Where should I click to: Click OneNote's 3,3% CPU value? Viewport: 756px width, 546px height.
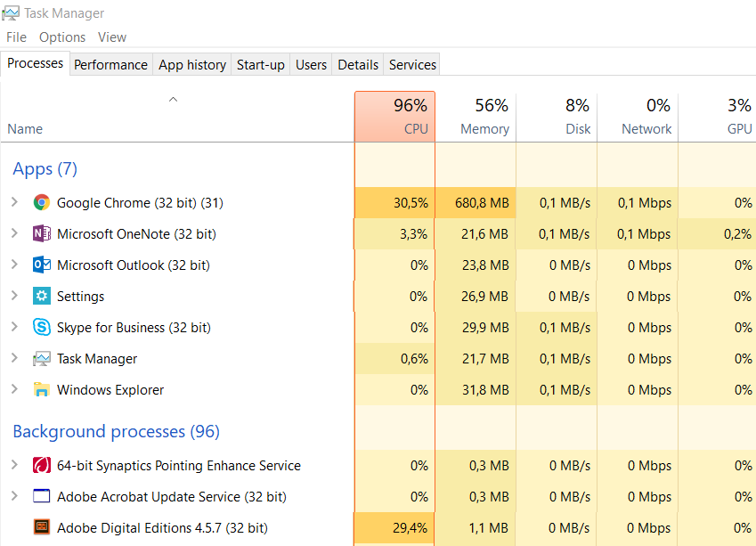click(x=414, y=234)
